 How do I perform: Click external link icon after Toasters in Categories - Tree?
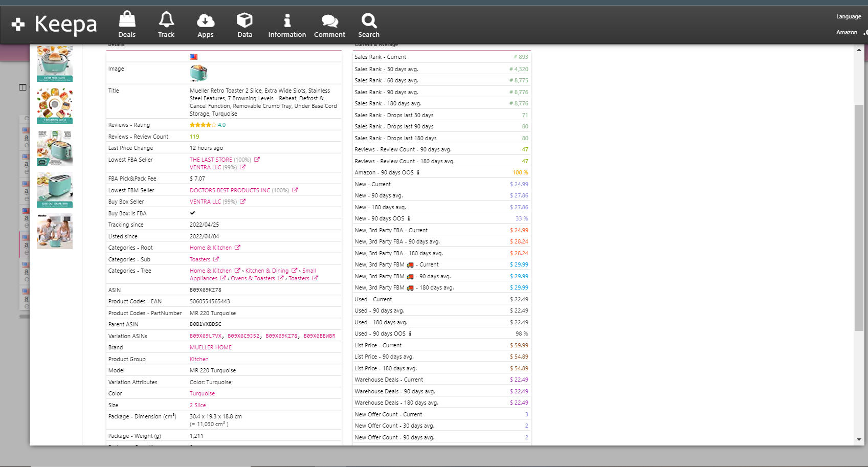click(315, 278)
